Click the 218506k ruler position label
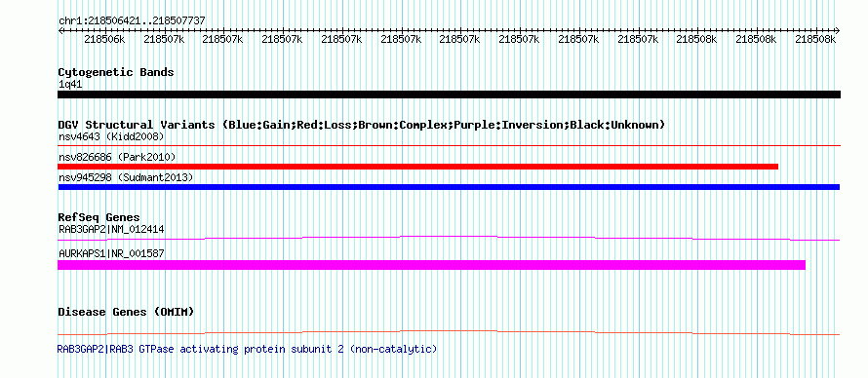Screen dimensions: 868x378 tap(104, 39)
